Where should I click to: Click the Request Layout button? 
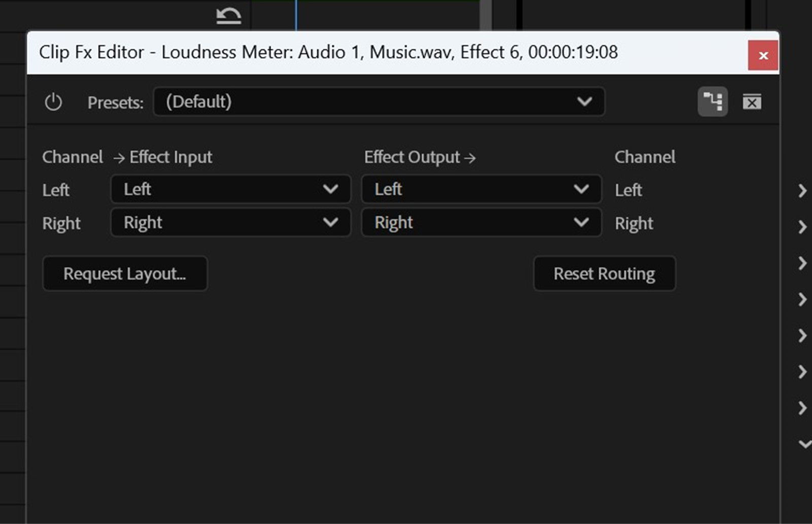pyautogui.click(x=125, y=273)
